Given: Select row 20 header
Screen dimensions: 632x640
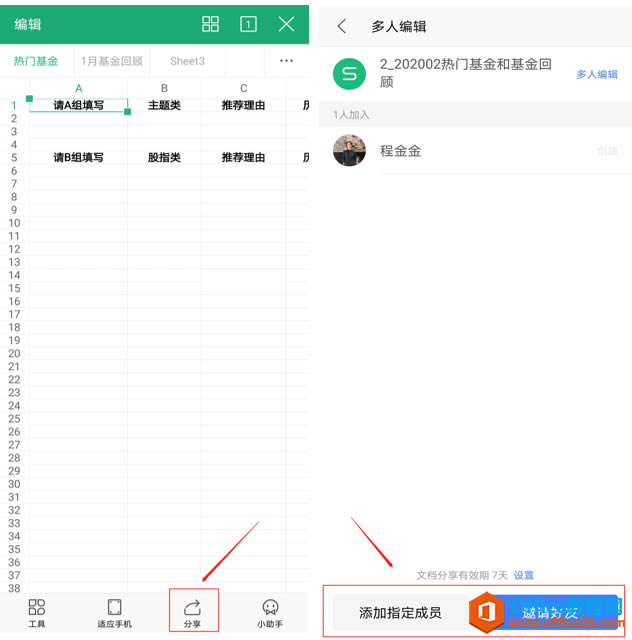Looking at the screenshot, I should pos(14,353).
